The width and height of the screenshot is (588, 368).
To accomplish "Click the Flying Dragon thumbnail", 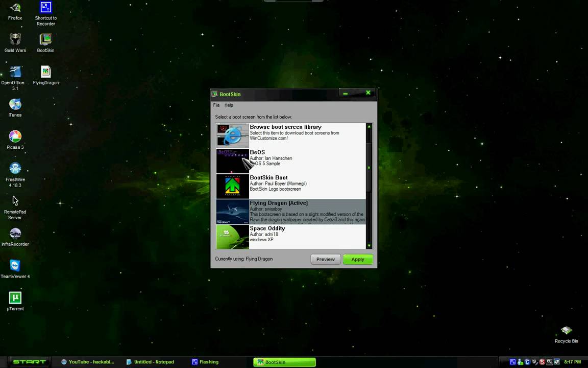I will tap(233, 212).
